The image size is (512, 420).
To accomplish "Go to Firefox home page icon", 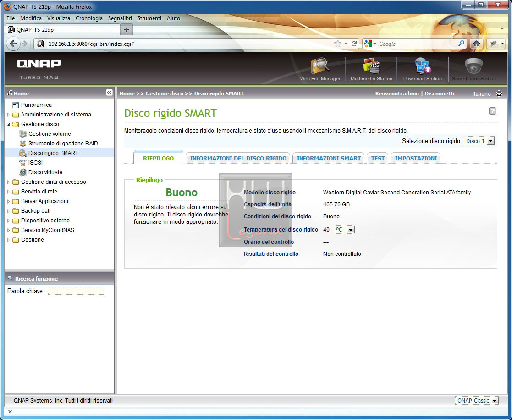I will 476,44.
